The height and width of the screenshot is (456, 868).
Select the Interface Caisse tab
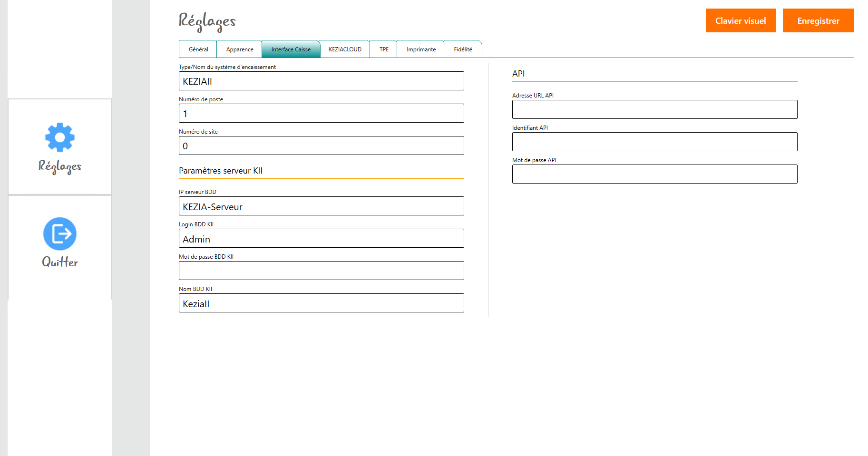click(291, 49)
